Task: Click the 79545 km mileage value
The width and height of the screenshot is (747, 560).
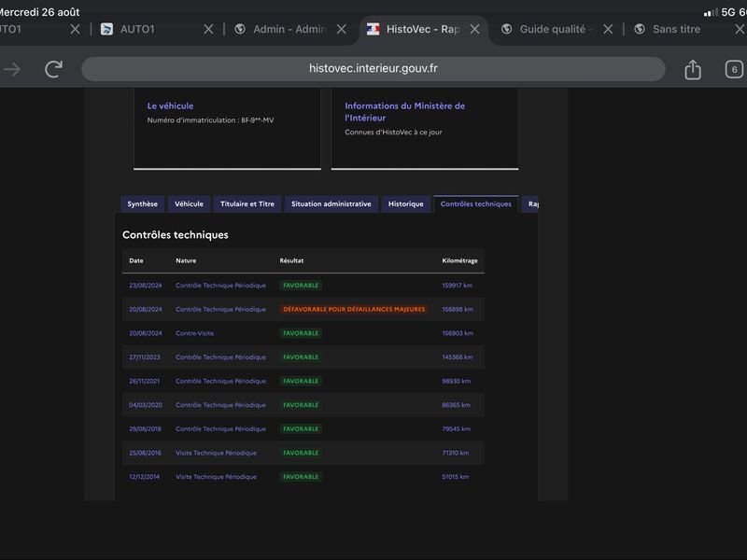Action: [x=456, y=428]
